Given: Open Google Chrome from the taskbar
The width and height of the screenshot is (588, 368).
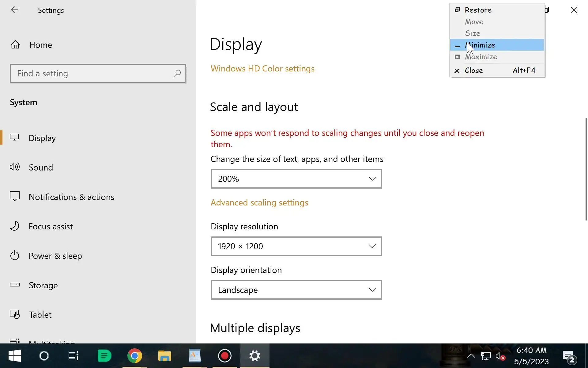Looking at the screenshot, I should click(x=134, y=356).
